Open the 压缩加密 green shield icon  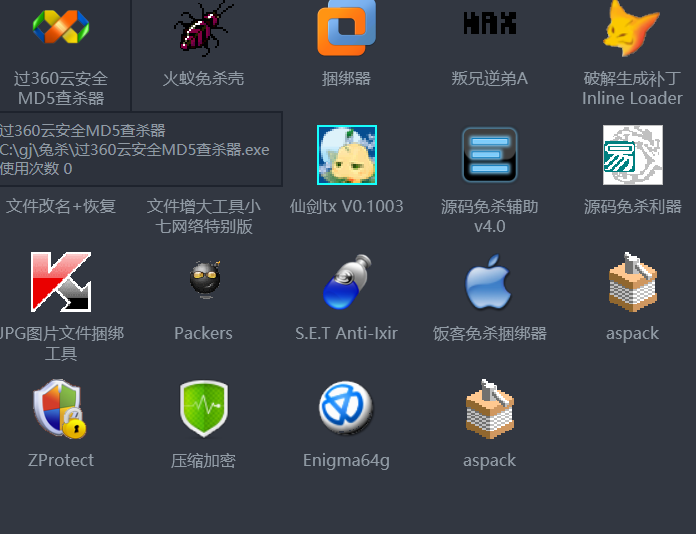(204, 409)
